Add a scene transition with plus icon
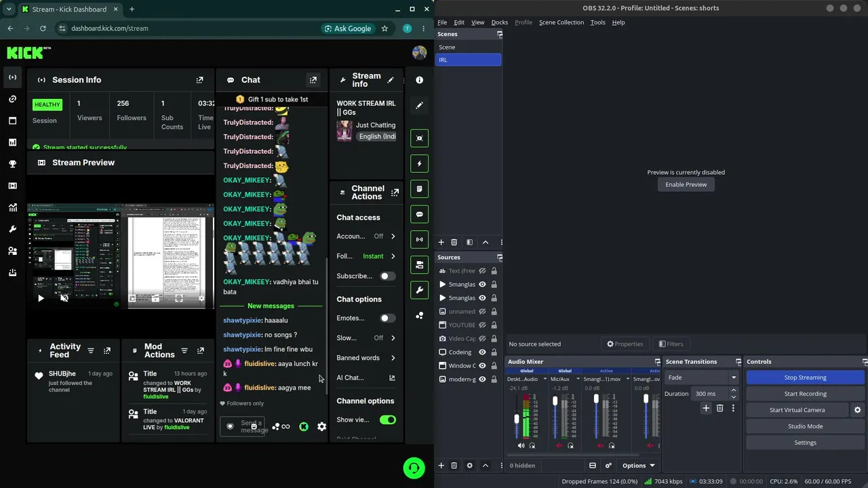 pyautogui.click(x=706, y=408)
